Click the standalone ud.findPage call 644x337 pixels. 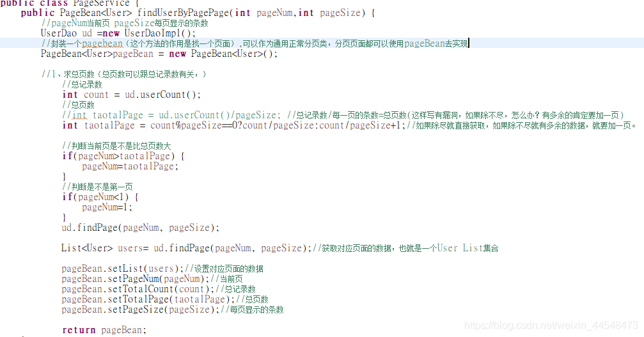click(141, 228)
